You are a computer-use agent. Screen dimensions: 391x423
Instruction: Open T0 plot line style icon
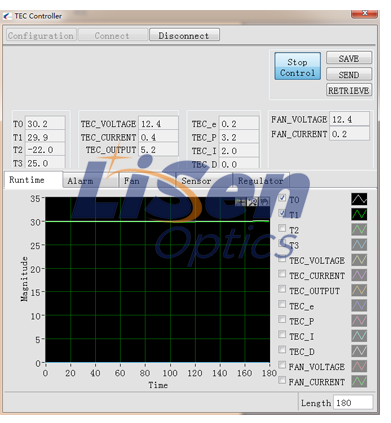click(x=359, y=199)
